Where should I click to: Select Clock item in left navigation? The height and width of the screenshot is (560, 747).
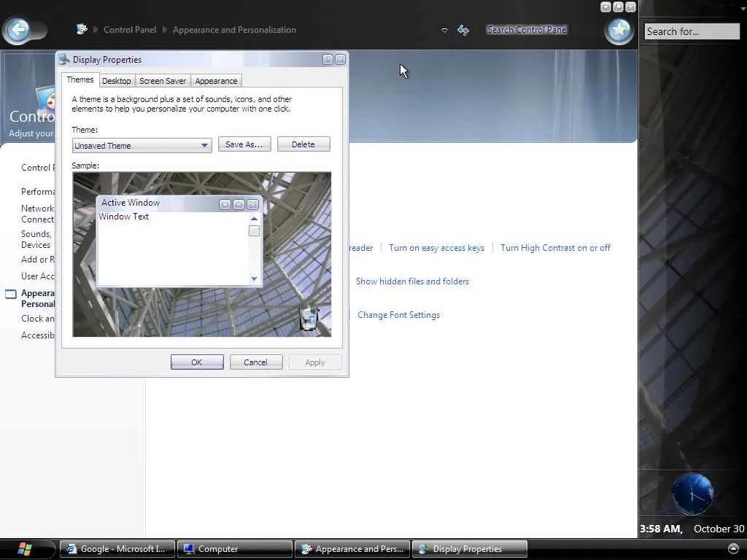point(38,319)
